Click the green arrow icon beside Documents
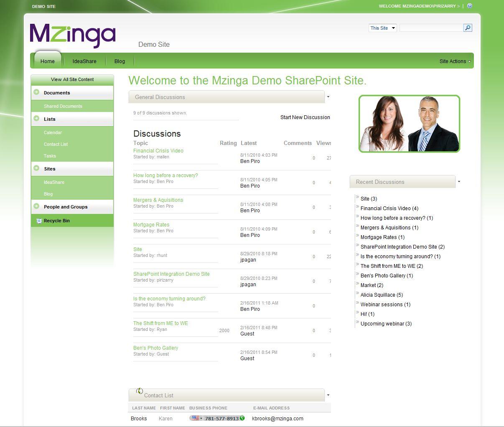Screen dimensions: 504x427 click(37, 92)
